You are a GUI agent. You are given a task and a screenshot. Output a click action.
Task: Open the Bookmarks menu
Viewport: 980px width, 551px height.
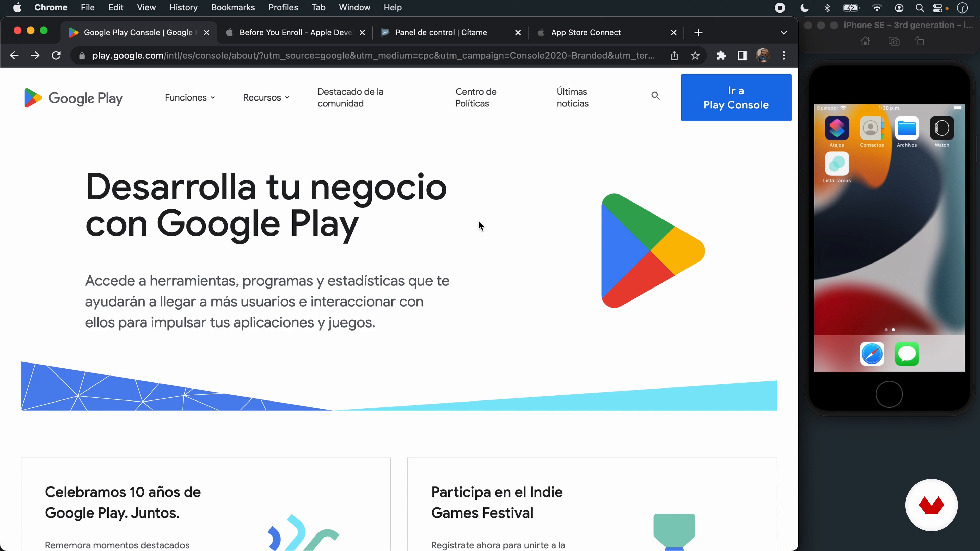[233, 8]
